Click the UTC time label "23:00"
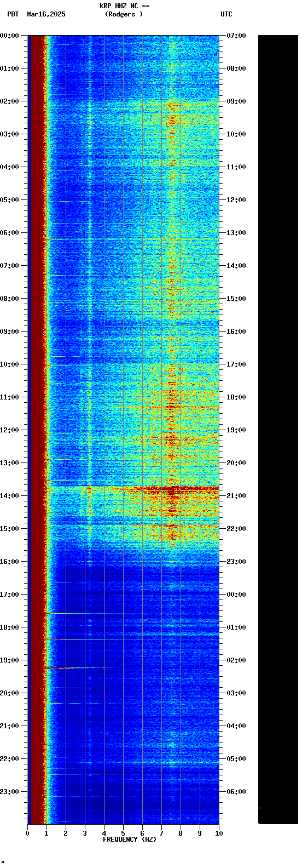The width and height of the screenshot is (302, 868). click(236, 562)
